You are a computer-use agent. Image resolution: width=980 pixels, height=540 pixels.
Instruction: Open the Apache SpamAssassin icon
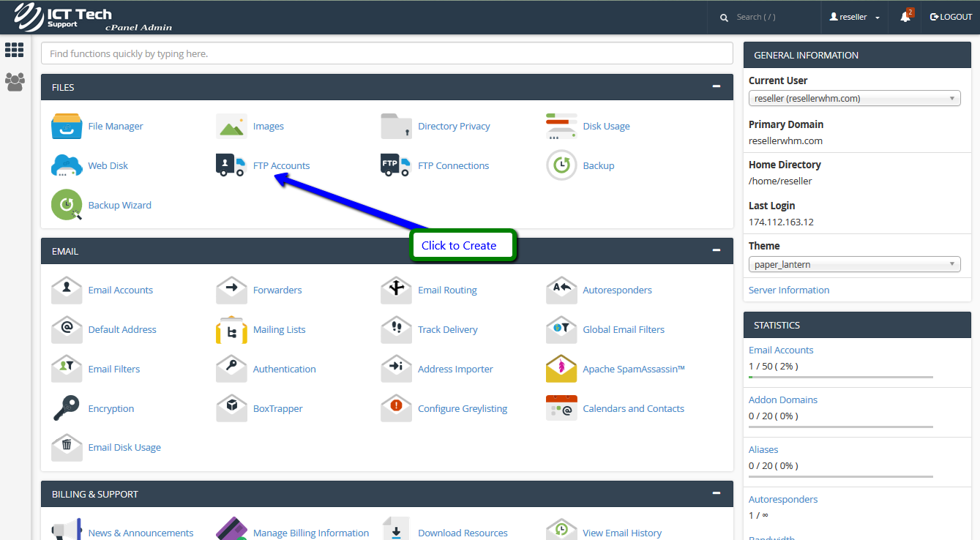pos(561,369)
